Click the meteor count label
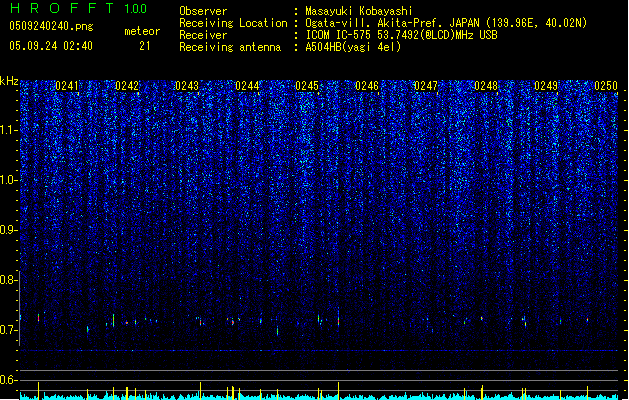Screen dimensions: 629x400 [142, 31]
